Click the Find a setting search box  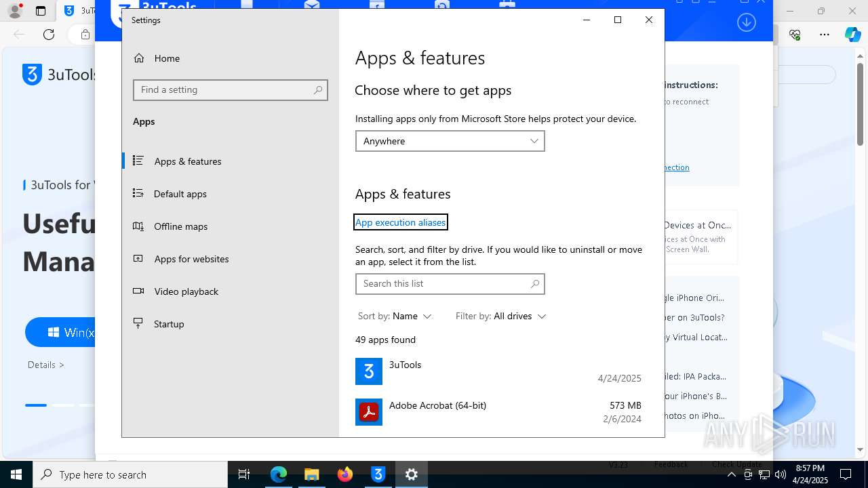click(231, 89)
